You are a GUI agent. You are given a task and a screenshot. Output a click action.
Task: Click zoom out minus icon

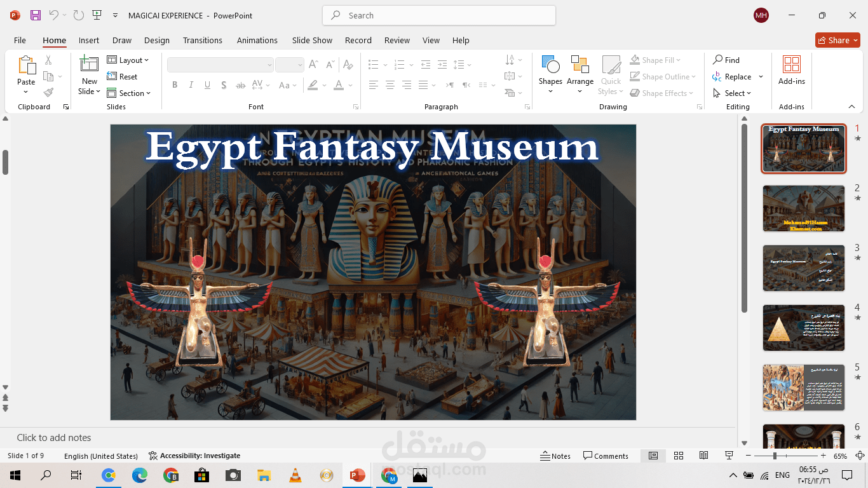[749, 456]
